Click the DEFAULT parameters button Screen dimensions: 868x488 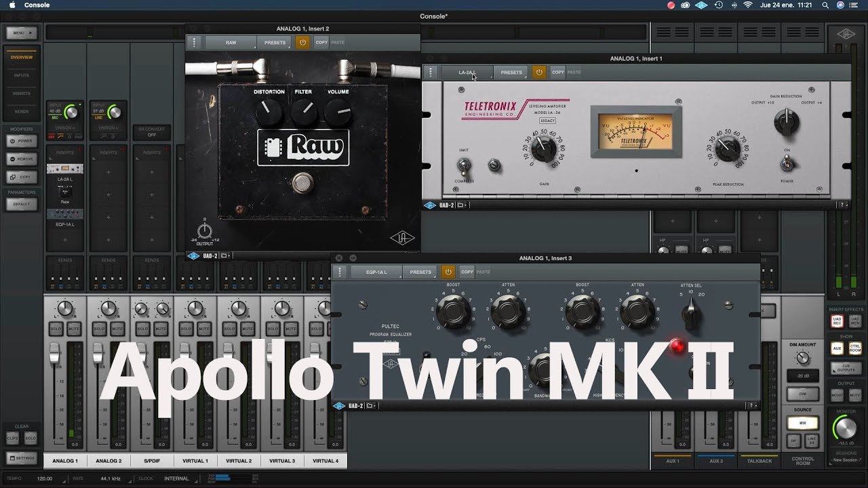click(22, 204)
